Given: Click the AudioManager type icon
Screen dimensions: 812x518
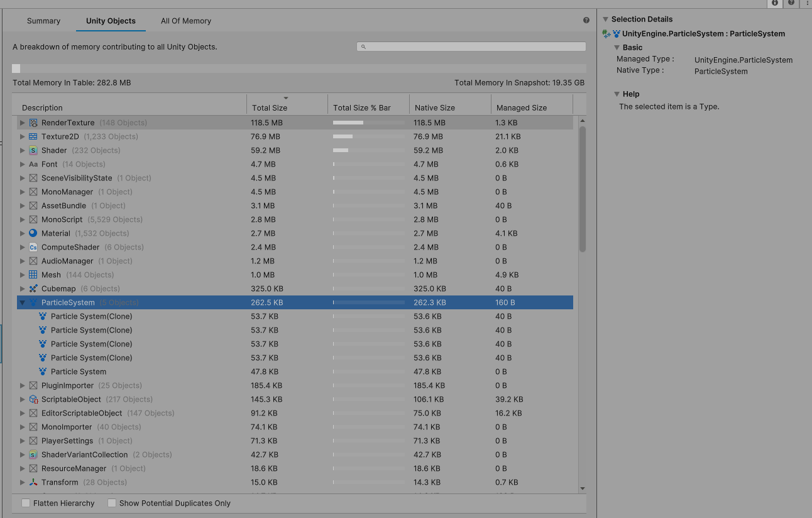Looking at the screenshot, I should (x=33, y=261).
